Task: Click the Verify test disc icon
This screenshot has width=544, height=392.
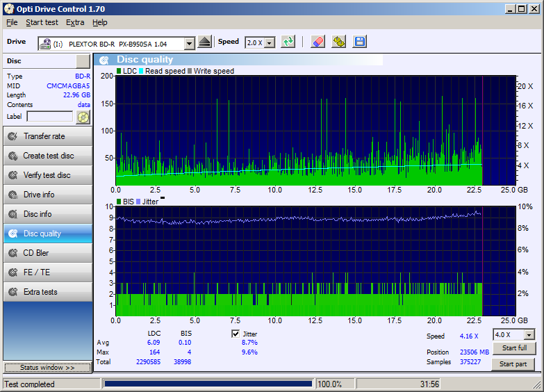Action: [x=13, y=175]
